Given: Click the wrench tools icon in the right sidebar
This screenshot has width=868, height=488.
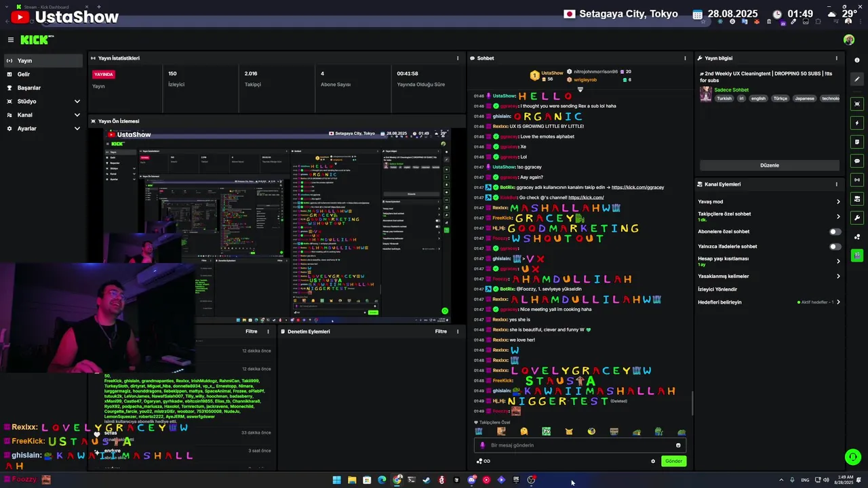Looking at the screenshot, I should 857,218.
